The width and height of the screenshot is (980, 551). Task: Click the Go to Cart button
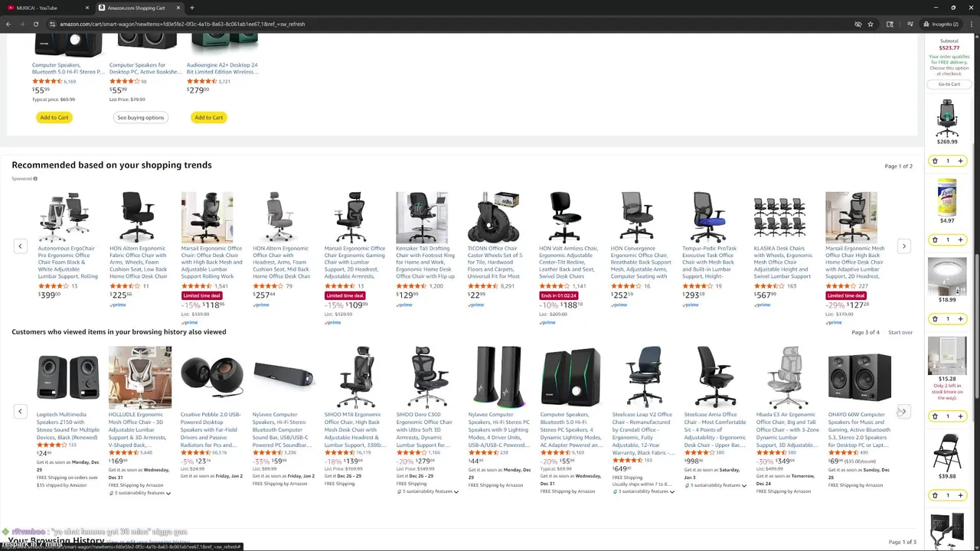tap(949, 84)
